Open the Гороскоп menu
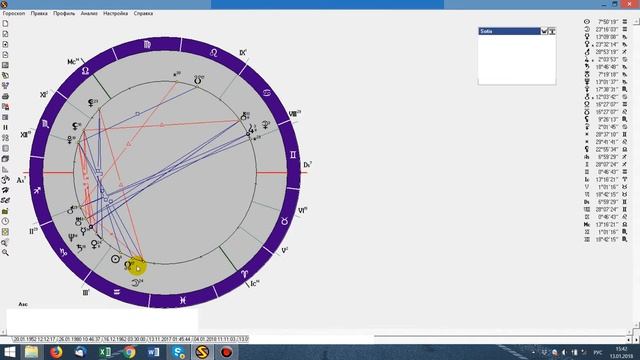This screenshot has width=640, height=360. [x=14, y=13]
